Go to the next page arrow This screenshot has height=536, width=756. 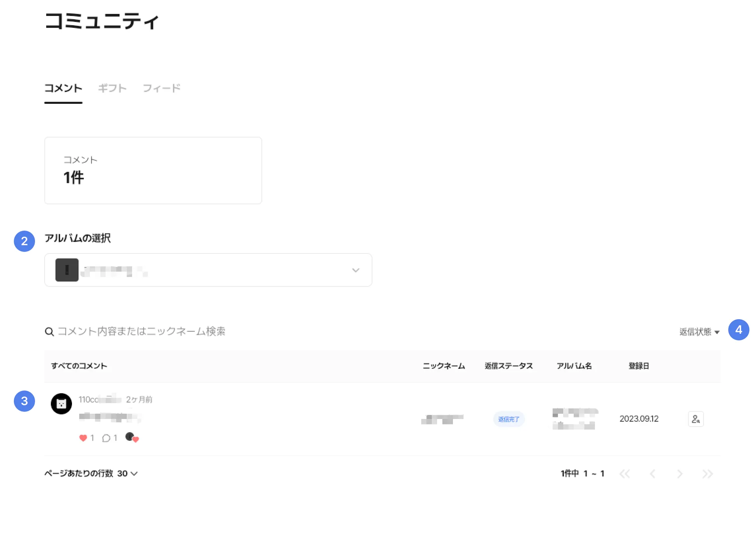coord(680,474)
